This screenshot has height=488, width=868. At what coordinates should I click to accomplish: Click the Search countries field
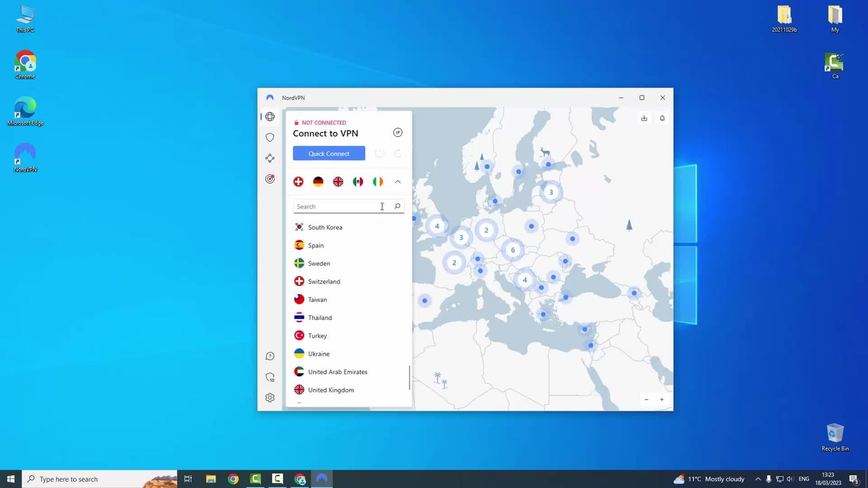pyautogui.click(x=349, y=206)
